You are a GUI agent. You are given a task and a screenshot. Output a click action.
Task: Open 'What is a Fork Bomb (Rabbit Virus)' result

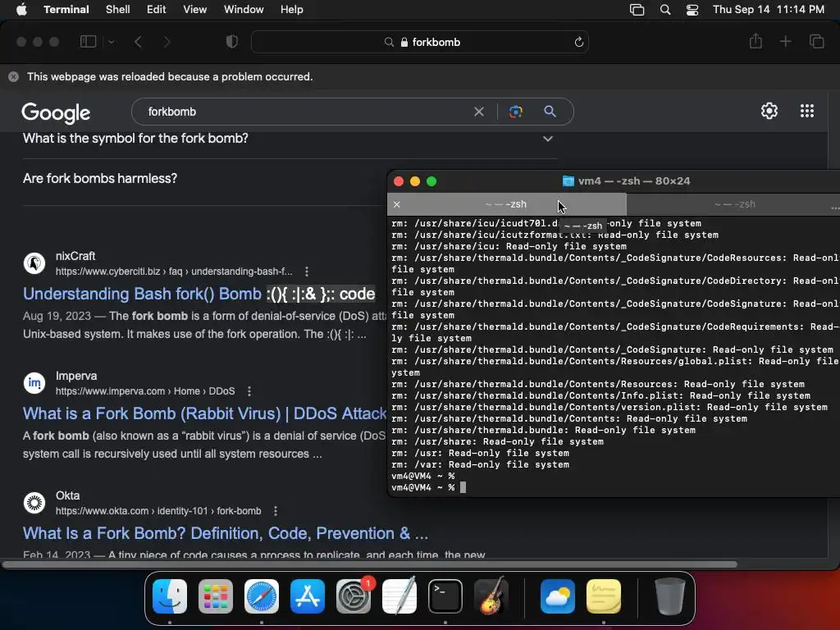click(204, 413)
